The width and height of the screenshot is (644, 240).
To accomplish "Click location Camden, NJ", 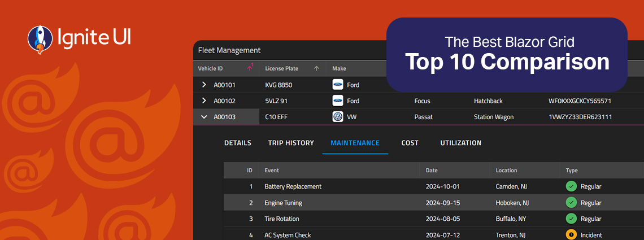I will click(511, 186).
